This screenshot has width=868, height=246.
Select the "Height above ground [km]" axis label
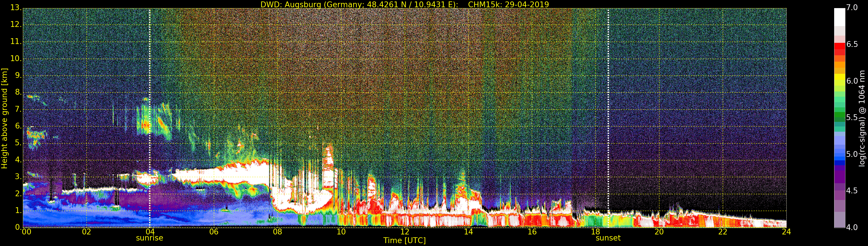(x=4, y=118)
